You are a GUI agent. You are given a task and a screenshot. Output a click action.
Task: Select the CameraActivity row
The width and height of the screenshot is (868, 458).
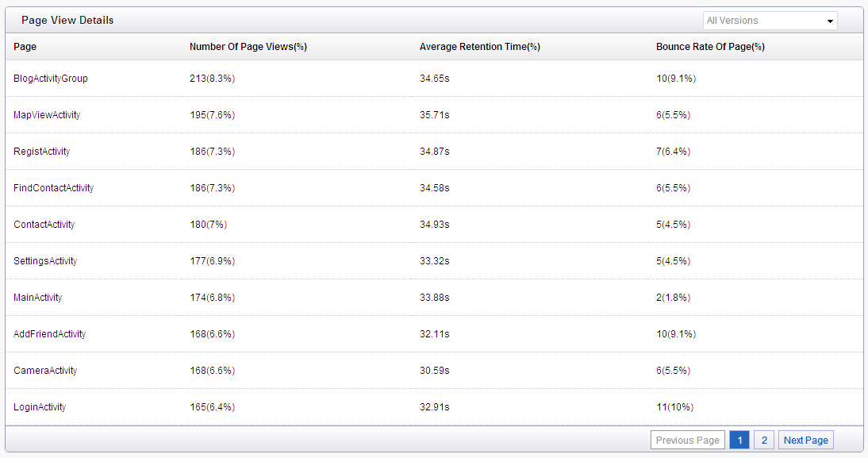434,371
